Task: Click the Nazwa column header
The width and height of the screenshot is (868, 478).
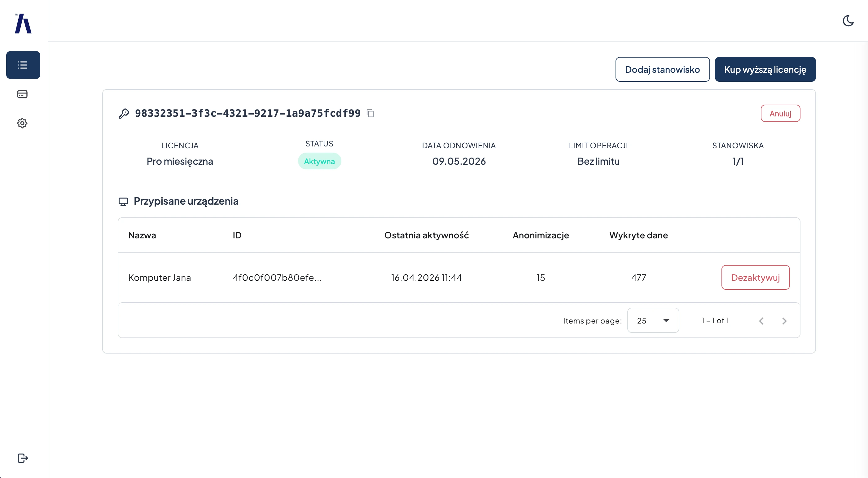Action: [142, 235]
